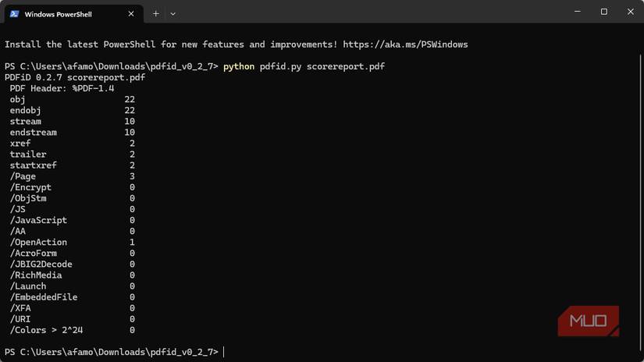The image size is (644, 362).
Task: Click the word python in the command
Action: click(x=239, y=66)
